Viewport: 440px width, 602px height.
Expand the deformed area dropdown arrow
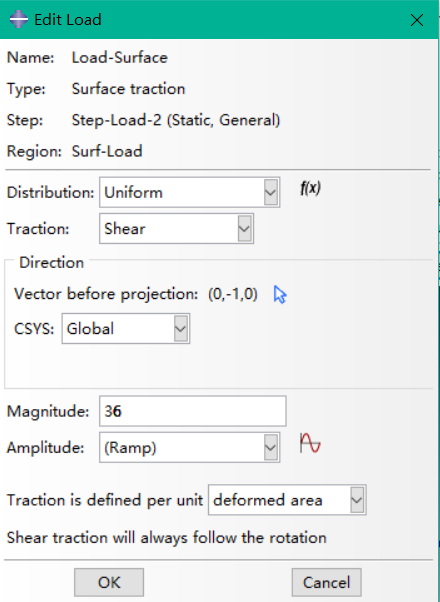click(x=357, y=500)
